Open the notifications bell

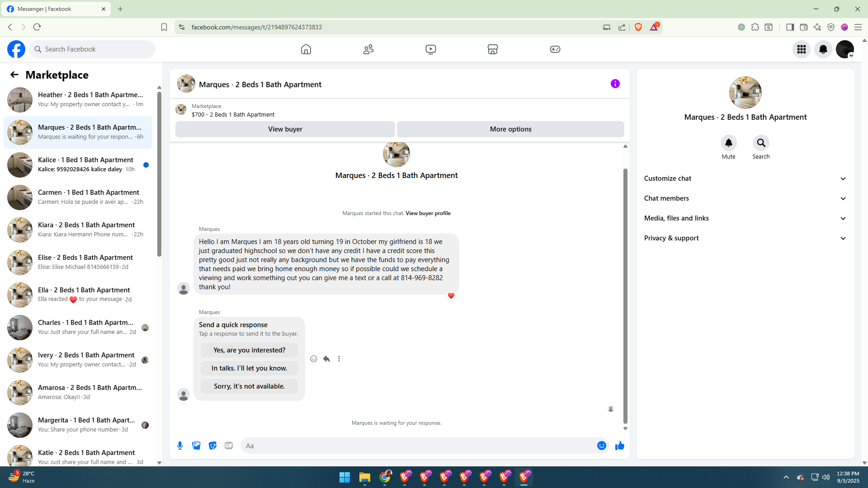(x=823, y=49)
